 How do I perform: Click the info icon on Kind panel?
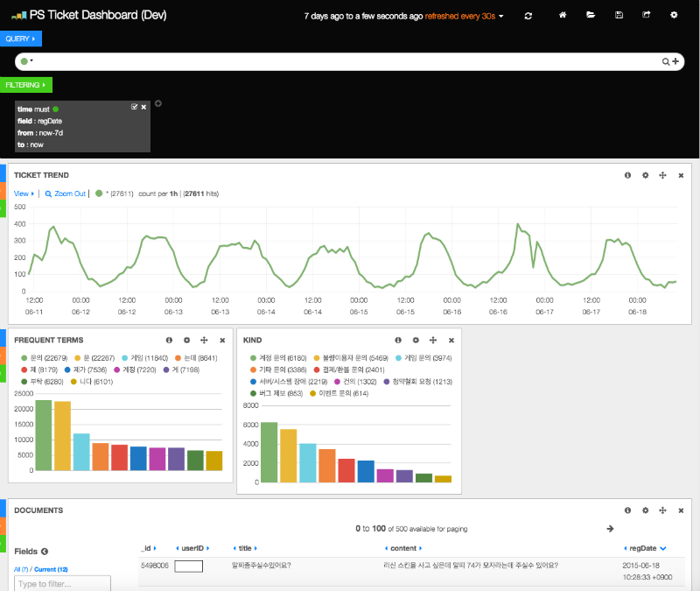point(398,340)
